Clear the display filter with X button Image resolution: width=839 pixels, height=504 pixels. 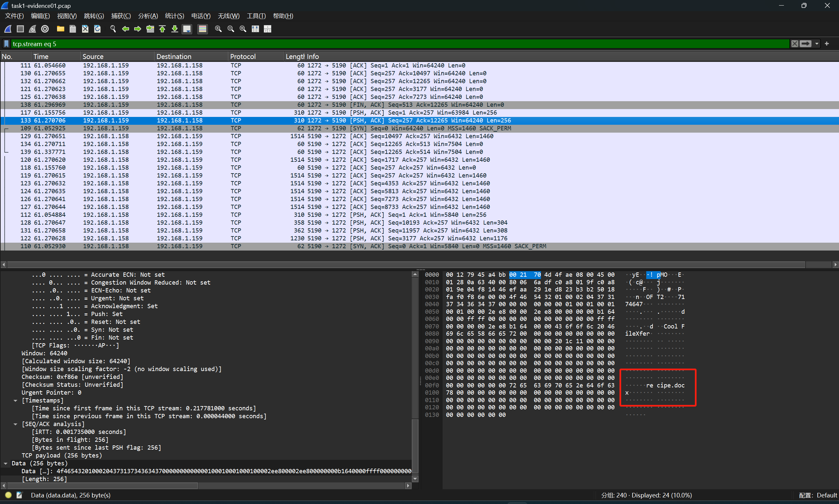pos(794,44)
